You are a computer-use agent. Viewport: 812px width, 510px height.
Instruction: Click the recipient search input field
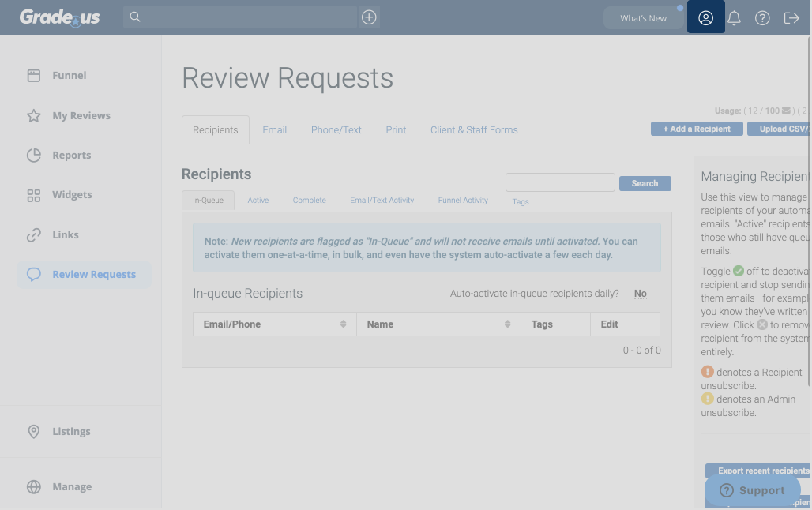coord(560,182)
